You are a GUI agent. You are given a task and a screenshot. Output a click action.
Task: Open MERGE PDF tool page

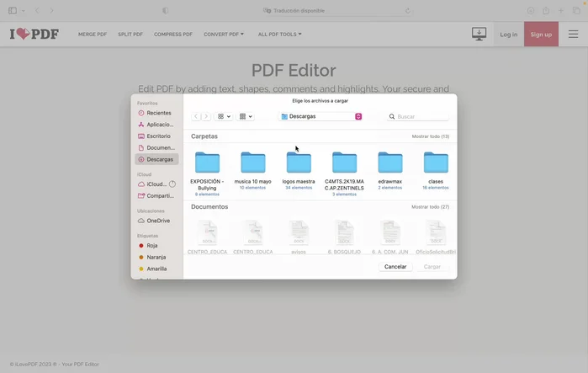(x=93, y=35)
